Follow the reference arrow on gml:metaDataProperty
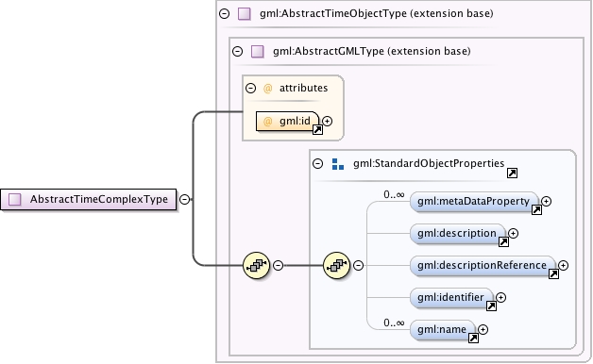The image size is (593, 364). pos(536,210)
